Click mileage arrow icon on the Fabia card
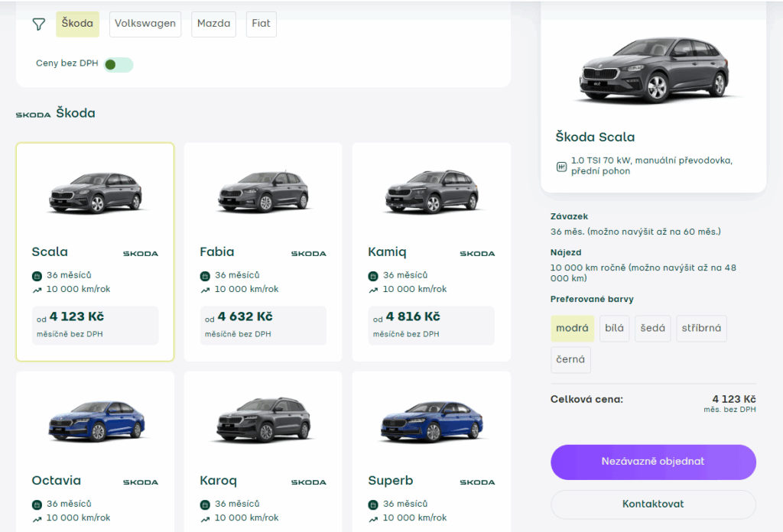The image size is (783, 532). (x=205, y=290)
